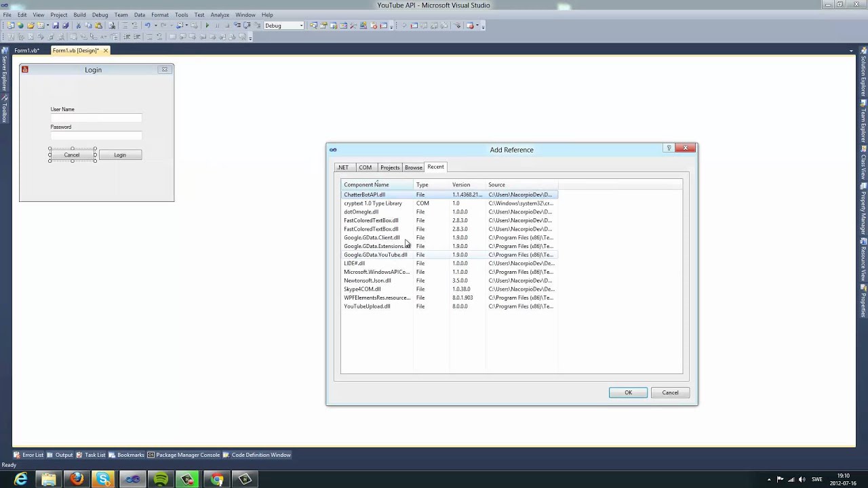Click the Paste toolbar icon
Viewport: 868px width, 488px height.
(x=98, y=26)
